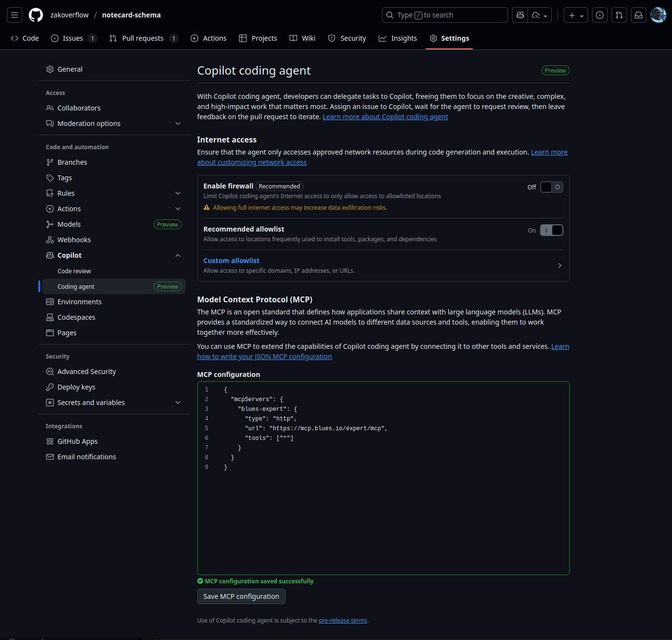Image resolution: width=672 pixels, height=640 pixels.
Task: Open Copilot chat icon in header
Action: (x=520, y=15)
